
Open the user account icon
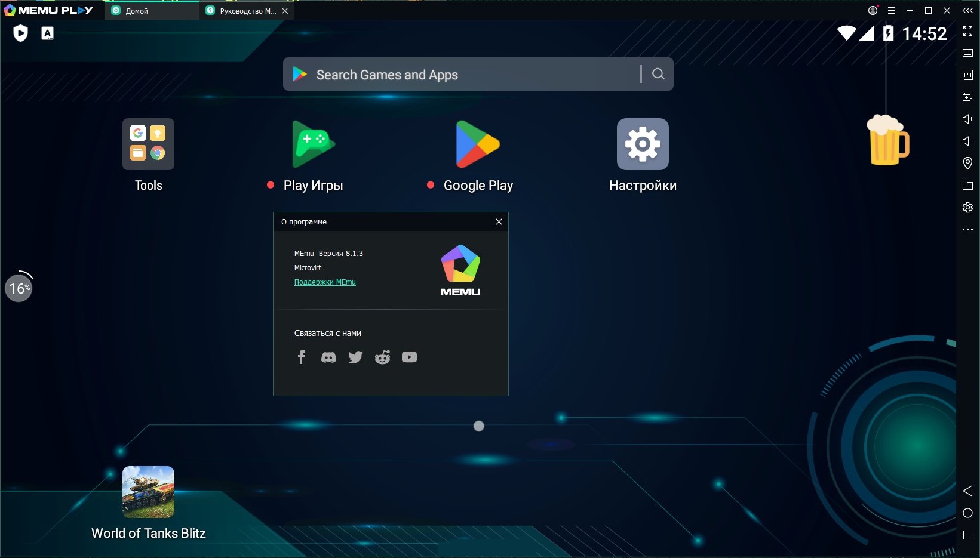pyautogui.click(x=873, y=10)
